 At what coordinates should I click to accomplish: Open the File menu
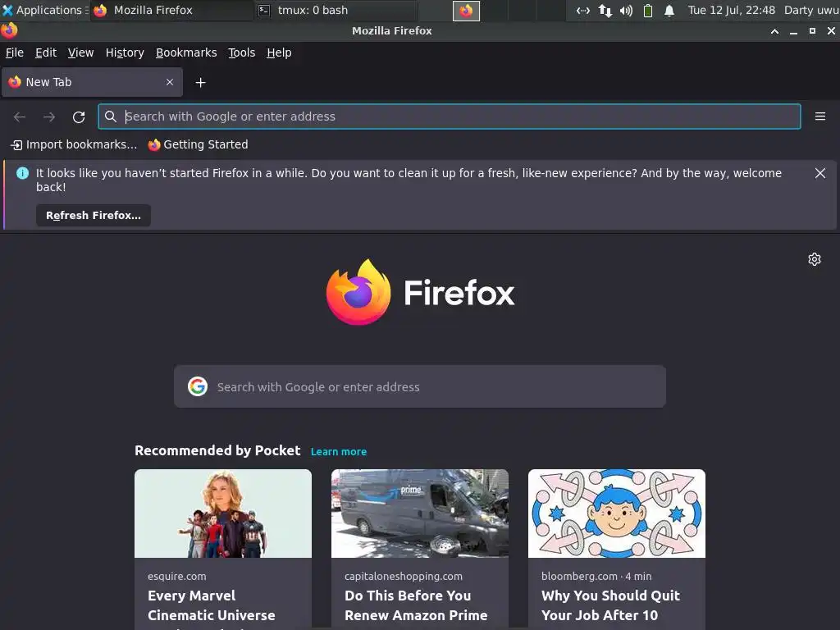click(15, 52)
